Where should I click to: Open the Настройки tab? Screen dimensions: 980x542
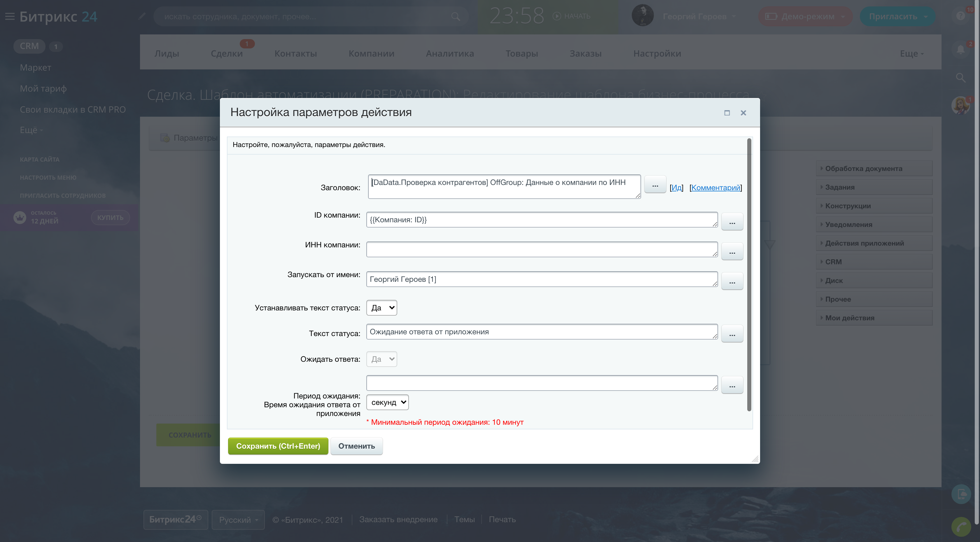[x=657, y=54]
